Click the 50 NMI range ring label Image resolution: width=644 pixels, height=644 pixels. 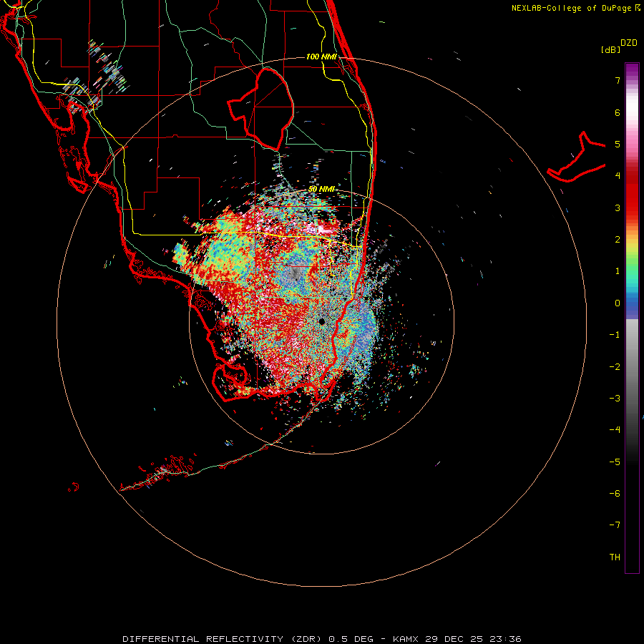click(x=321, y=189)
